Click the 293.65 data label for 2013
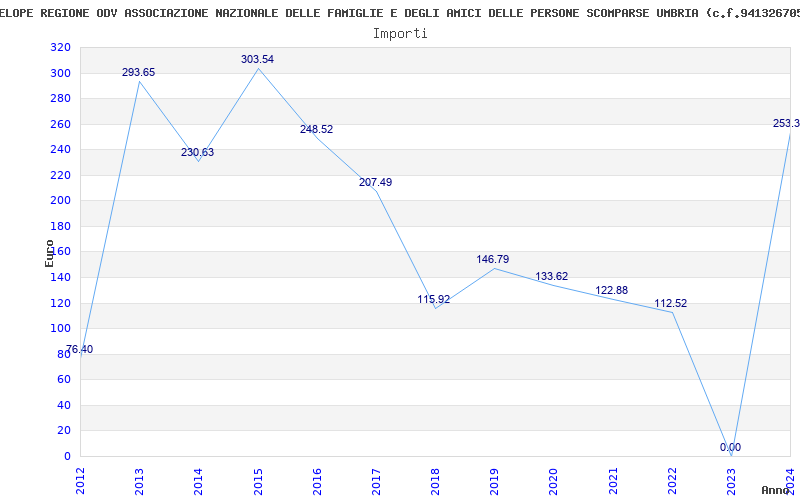Screen dimensions: 800x500 [138, 72]
